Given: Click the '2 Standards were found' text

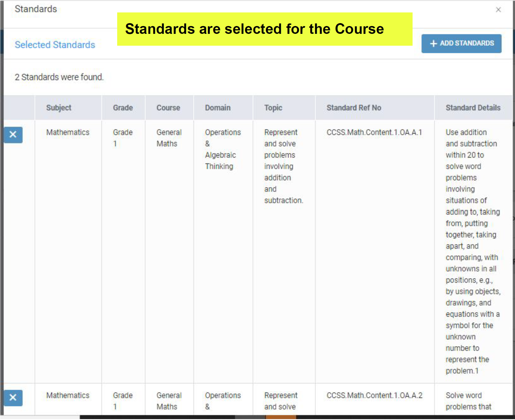Looking at the screenshot, I should click(59, 77).
